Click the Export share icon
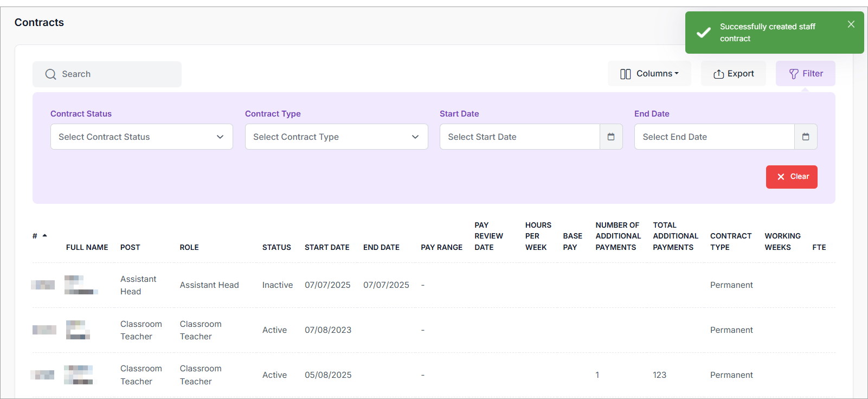 (x=718, y=74)
